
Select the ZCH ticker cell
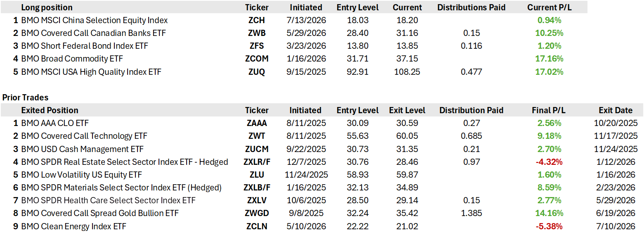click(256, 20)
